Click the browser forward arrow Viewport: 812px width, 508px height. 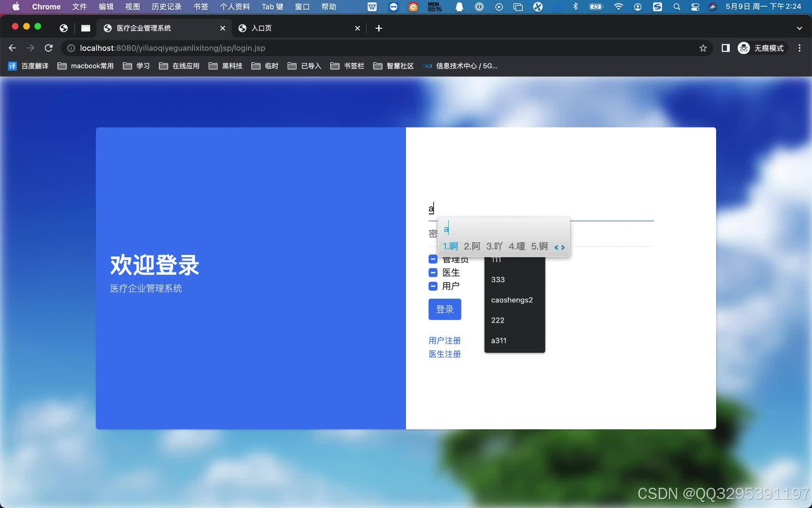[x=31, y=48]
